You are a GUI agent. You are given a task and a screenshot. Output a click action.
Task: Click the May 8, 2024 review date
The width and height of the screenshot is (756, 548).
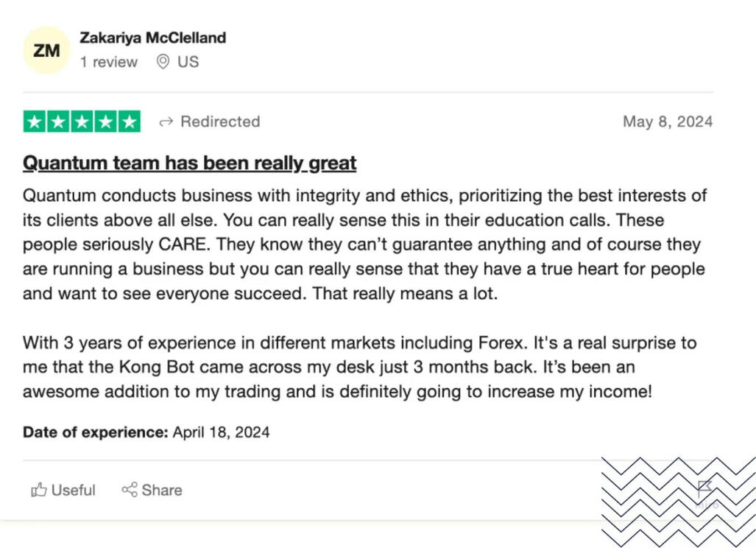667,122
